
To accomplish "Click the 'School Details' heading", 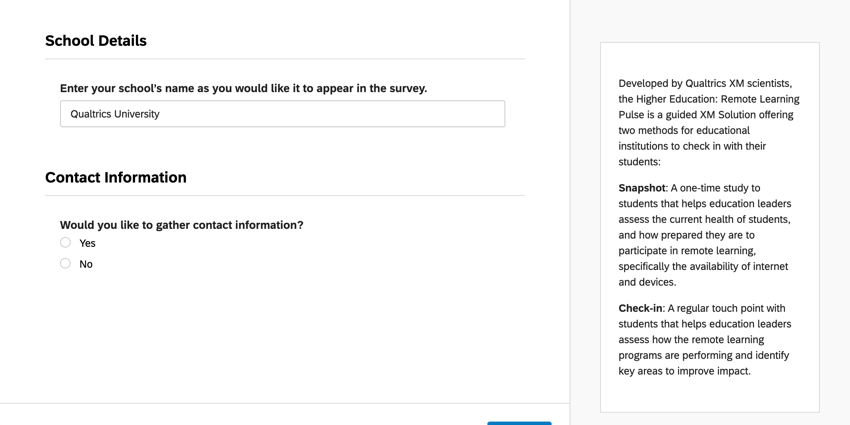I will click(96, 41).
